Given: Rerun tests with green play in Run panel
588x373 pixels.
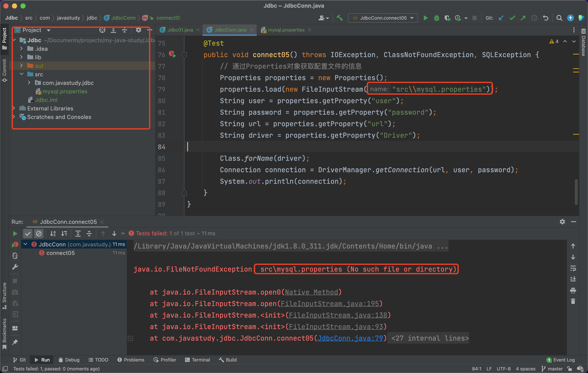Looking at the screenshot, I should point(15,234).
